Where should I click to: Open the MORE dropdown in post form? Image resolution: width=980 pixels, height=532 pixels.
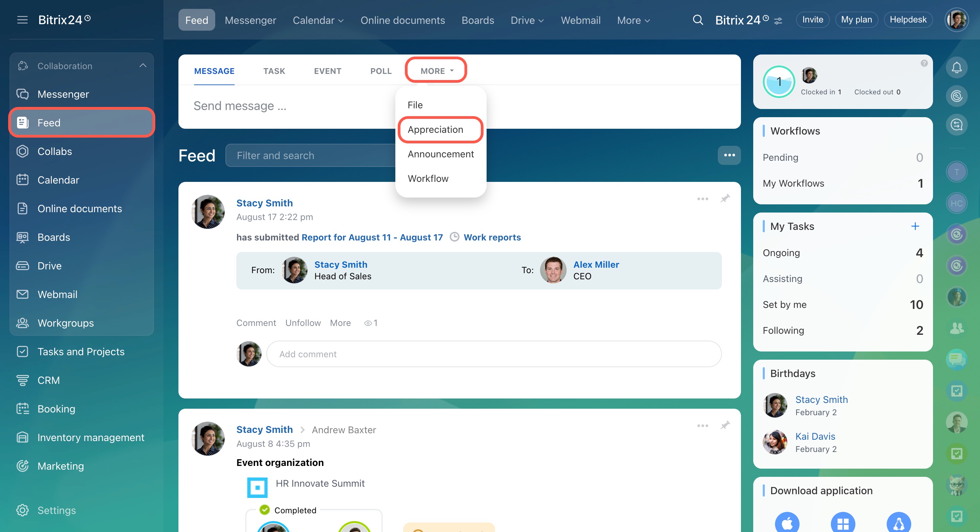coord(436,71)
